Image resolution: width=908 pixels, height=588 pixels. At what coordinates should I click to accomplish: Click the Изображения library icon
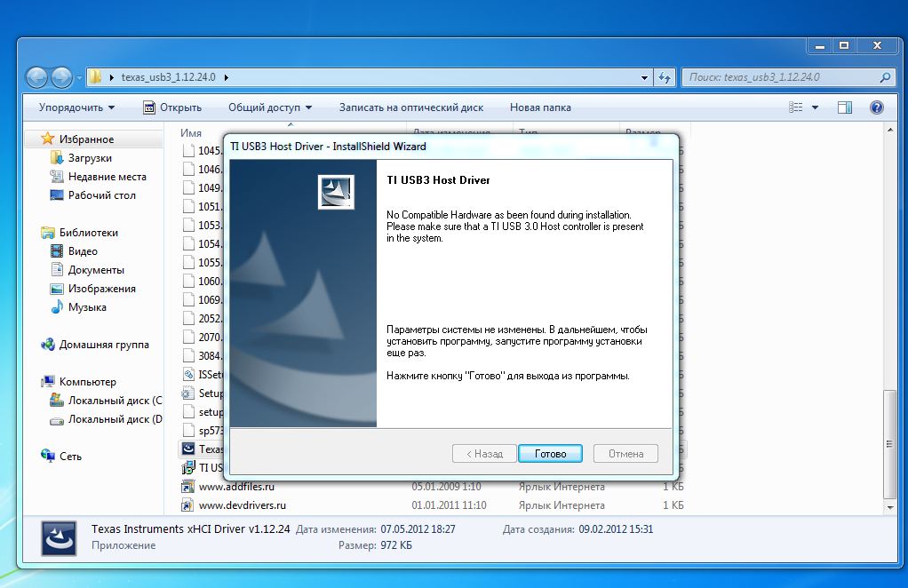pyautogui.click(x=57, y=288)
